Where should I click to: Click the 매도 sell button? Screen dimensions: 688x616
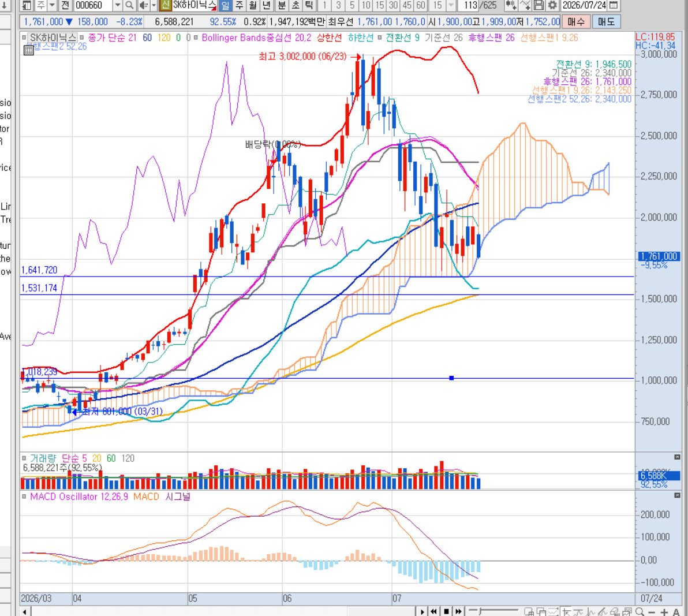tap(606, 21)
